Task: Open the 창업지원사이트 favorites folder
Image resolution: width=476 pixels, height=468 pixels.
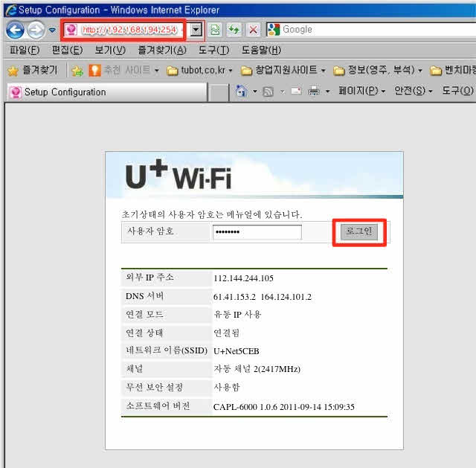Action: [x=283, y=71]
